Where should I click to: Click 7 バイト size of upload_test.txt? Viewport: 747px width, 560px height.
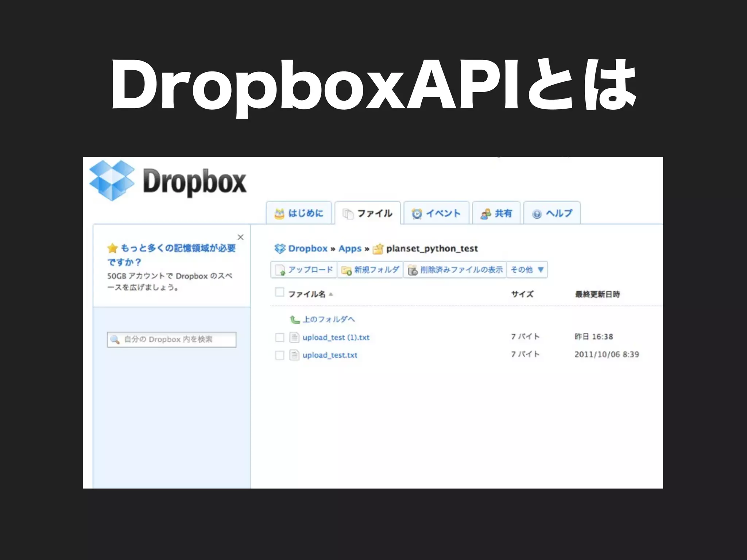pyautogui.click(x=525, y=354)
